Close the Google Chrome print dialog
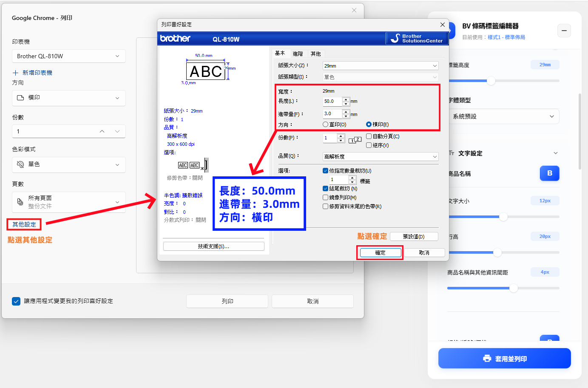The width and height of the screenshot is (588, 388). [x=354, y=10]
